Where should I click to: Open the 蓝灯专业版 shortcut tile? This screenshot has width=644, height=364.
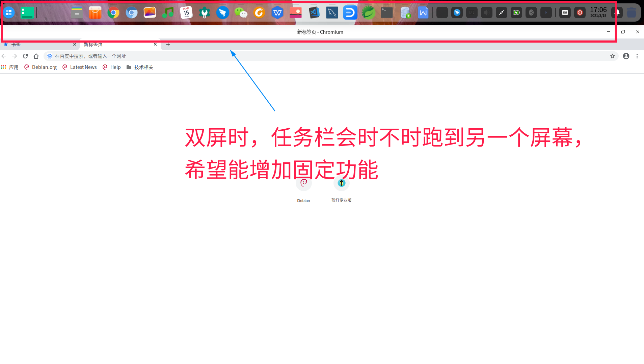342,189
